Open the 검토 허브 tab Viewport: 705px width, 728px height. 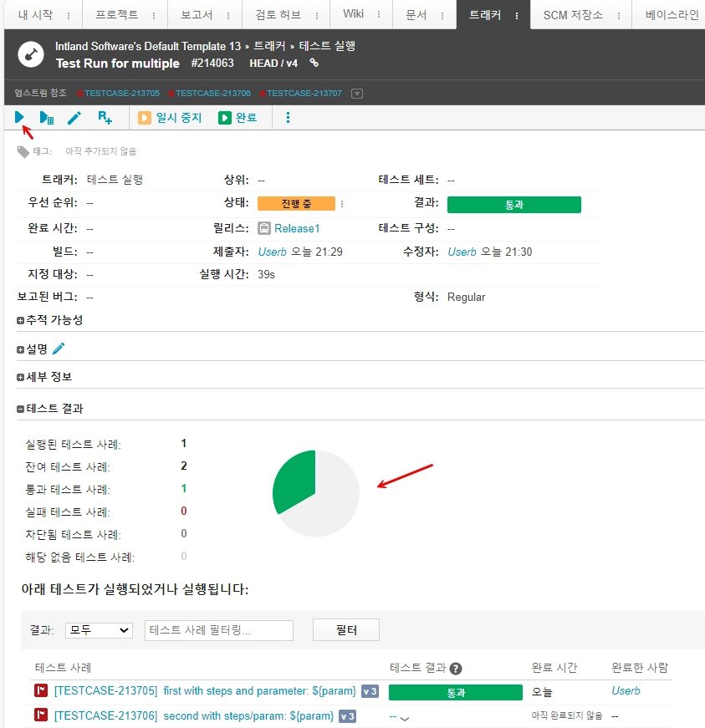(278, 15)
